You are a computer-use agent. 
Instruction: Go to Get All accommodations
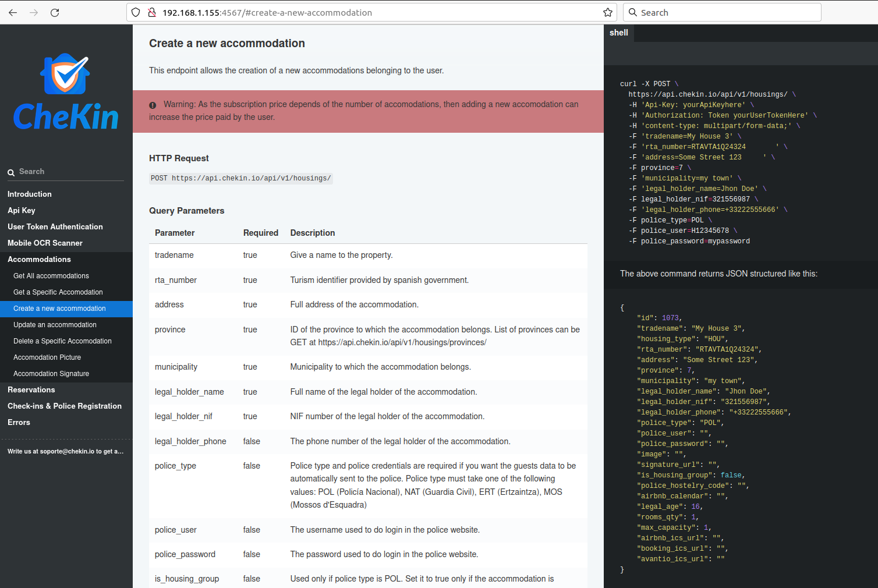click(x=51, y=275)
